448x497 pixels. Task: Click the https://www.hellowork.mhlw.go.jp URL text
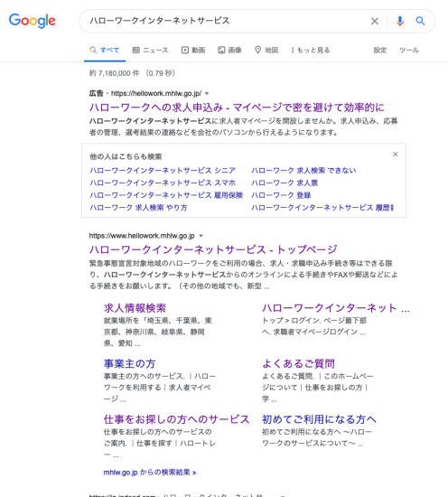click(x=142, y=236)
